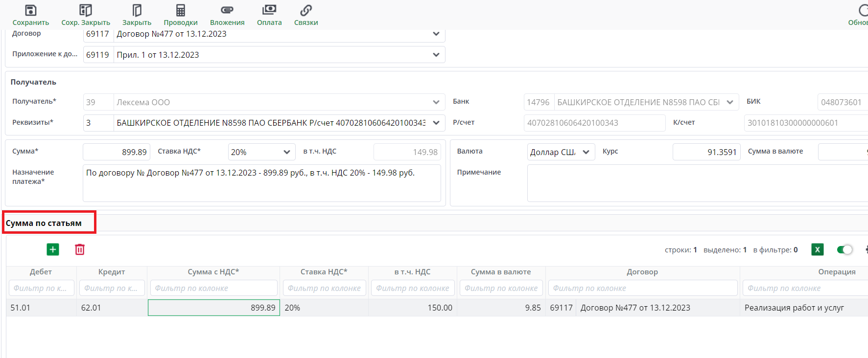Viewport: 868px width, 358px height.
Task: Open Postings (Проводки) calculator icon
Action: [x=181, y=11]
